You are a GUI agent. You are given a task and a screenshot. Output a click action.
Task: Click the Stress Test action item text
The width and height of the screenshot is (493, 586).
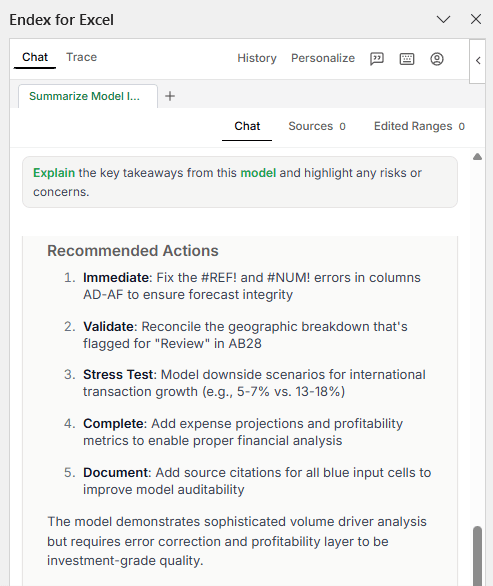pyautogui.click(x=254, y=383)
